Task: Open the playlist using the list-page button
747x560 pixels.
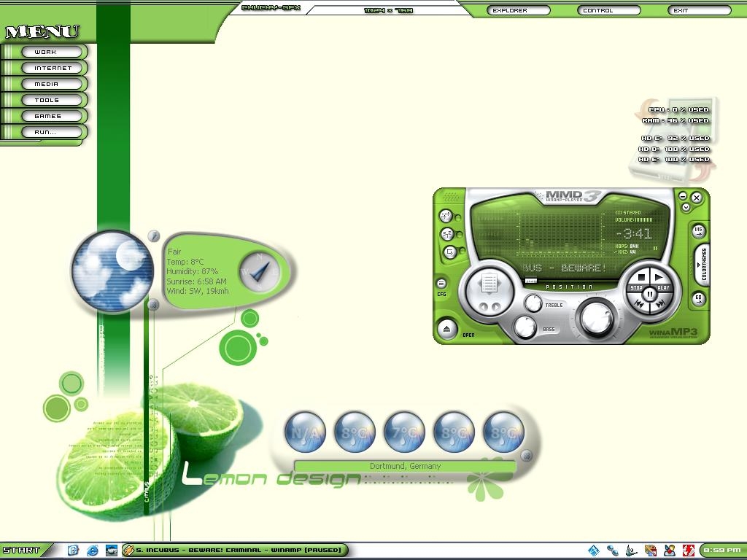Action: [x=489, y=284]
